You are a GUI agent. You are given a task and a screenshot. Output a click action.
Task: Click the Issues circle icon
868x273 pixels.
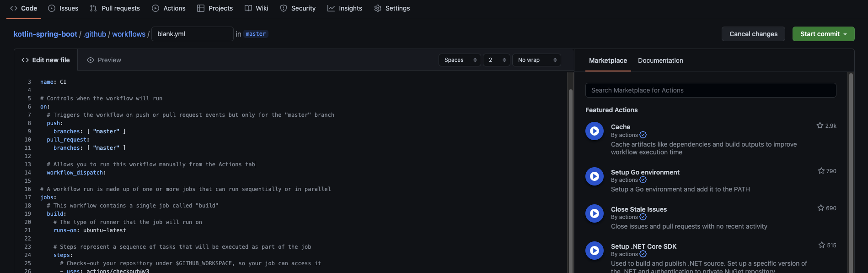coord(52,8)
